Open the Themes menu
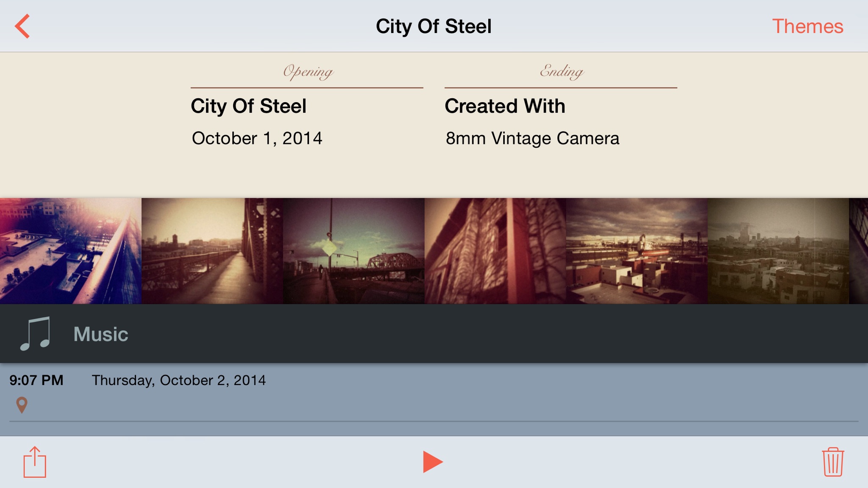Screen dimensions: 868x488 (807, 26)
